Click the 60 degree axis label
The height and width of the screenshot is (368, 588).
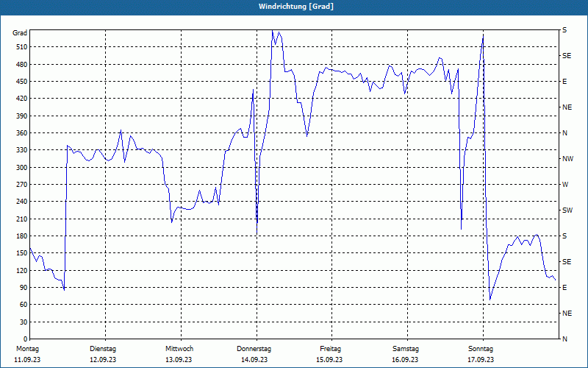[24, 305]
